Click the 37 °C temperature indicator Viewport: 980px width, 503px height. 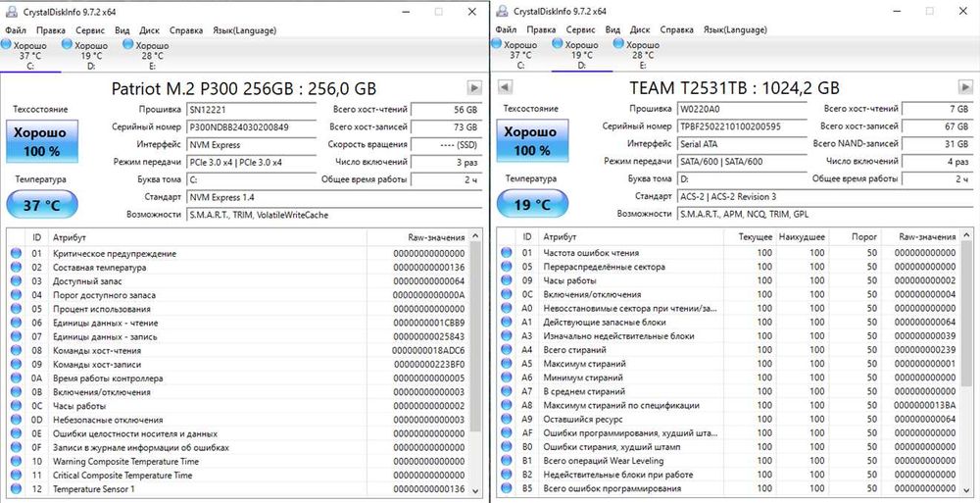tap(42, 205)
